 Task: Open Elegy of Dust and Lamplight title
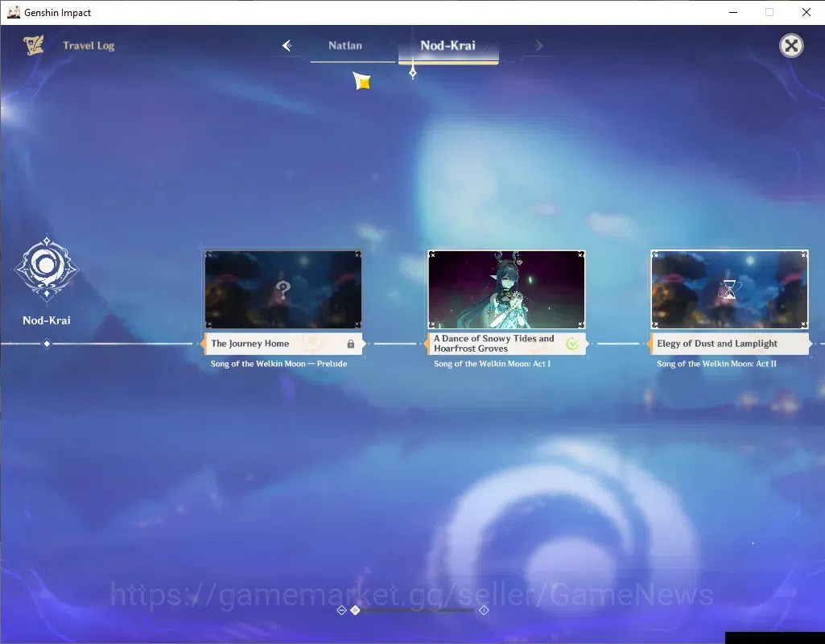coord(716,344)
